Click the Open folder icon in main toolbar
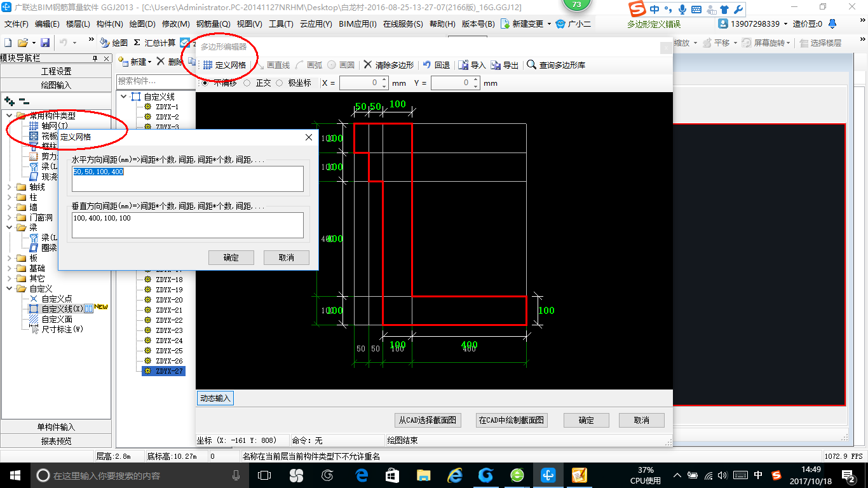 23,43
